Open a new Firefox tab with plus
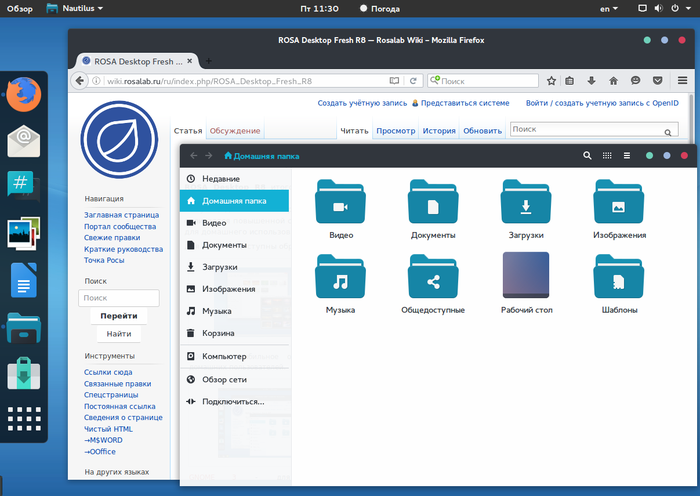The height and width of the screenshot is (496, 700). tap(208, 61)
